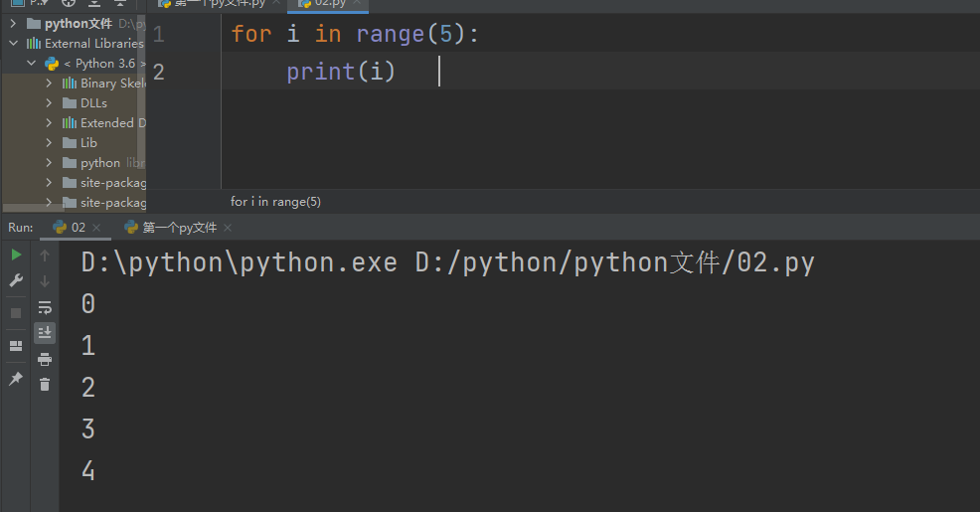Toggle the pin tab icon
Screen dimensions: 980x512
pyautogui.click(x=16, y=379)
